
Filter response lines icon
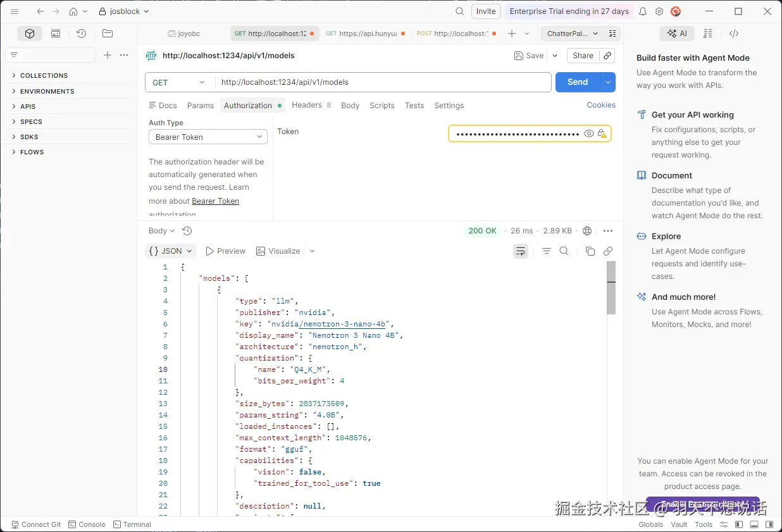[547, 251]
